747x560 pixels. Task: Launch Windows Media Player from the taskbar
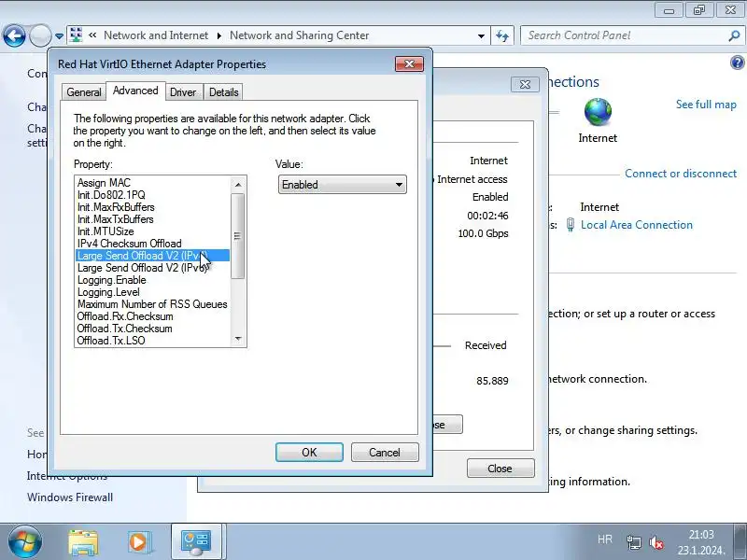139,542
